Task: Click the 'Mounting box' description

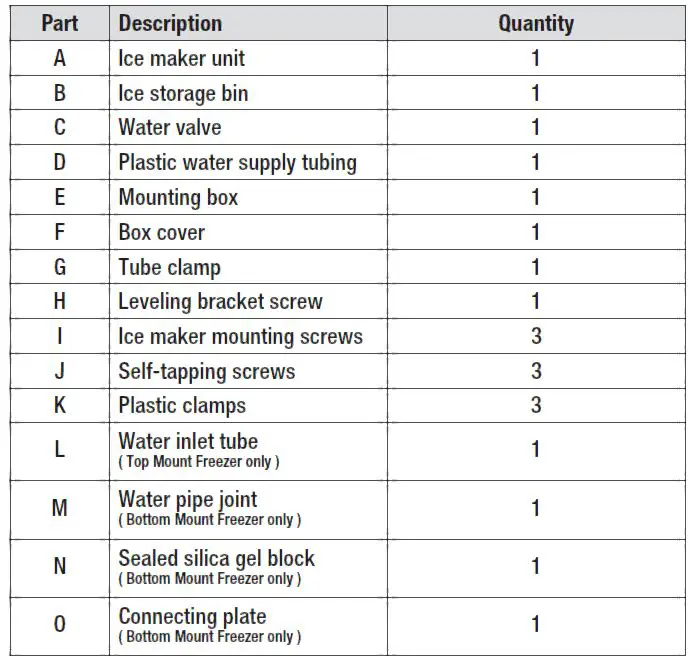Action: (x=178, y=197)
